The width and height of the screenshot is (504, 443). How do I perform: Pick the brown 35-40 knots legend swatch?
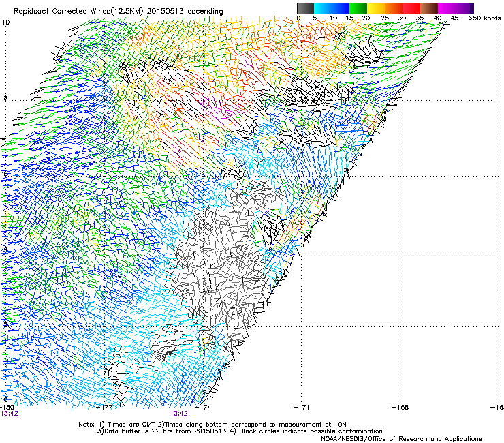point(429,8)
